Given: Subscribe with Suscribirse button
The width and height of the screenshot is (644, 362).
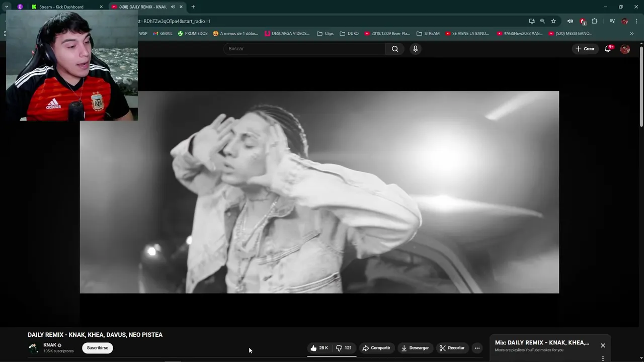Looking at the screenshot, I should [x=98, y=348].
